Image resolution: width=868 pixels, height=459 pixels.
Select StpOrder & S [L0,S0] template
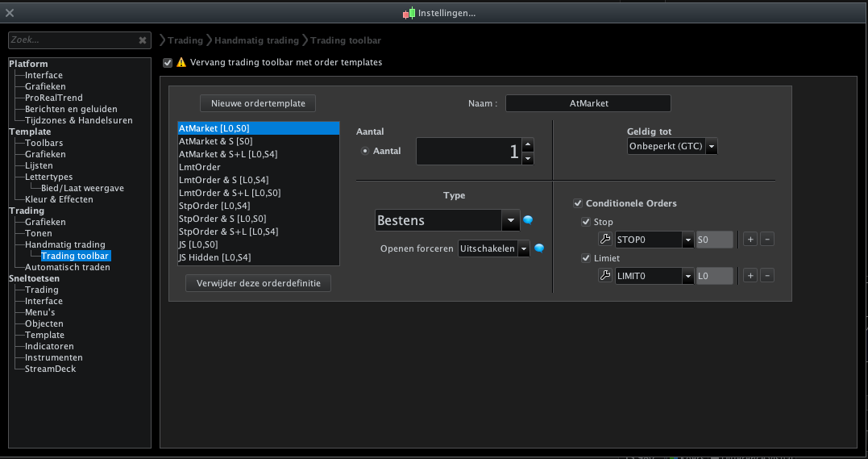click(x=259, y=219)
